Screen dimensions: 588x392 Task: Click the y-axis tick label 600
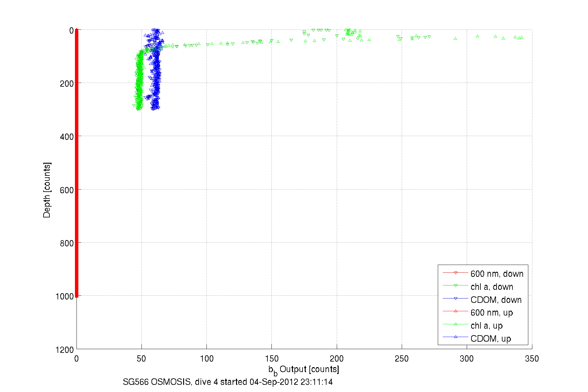[x=67, y=190]
